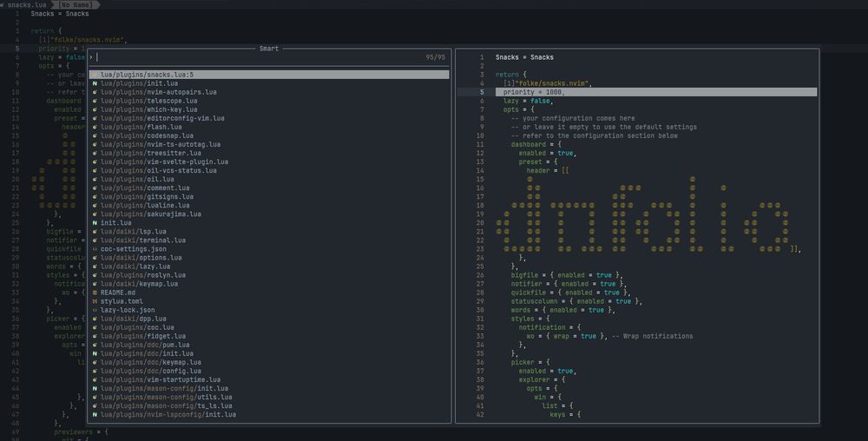Select lua/plugins/snacks.lua:5 in the picker list
868x441 pixels.
coord(270,75)
